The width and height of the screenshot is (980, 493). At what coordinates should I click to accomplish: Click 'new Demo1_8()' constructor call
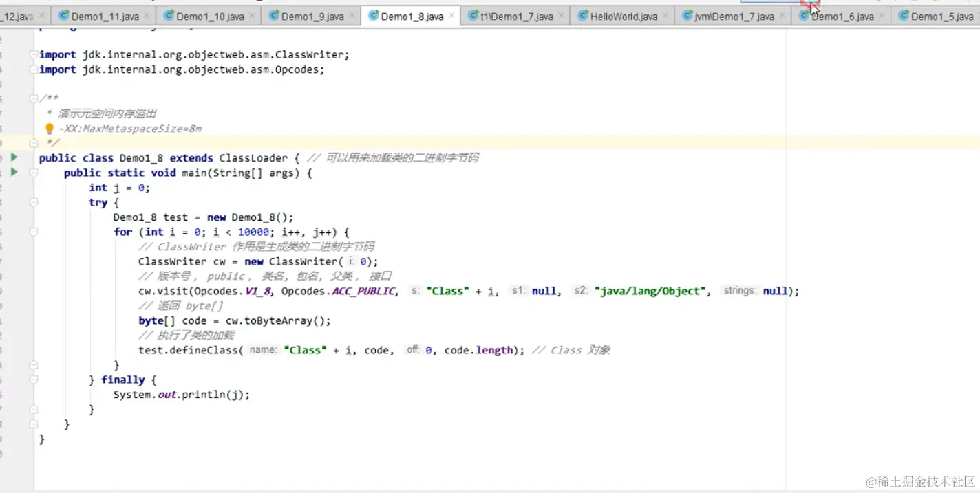tap(247, 217)
